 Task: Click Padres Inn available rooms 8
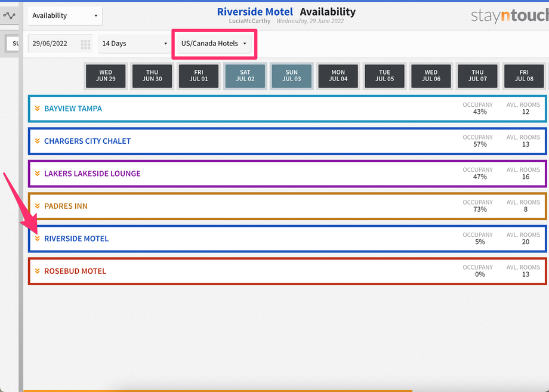(x=526, y=209)
